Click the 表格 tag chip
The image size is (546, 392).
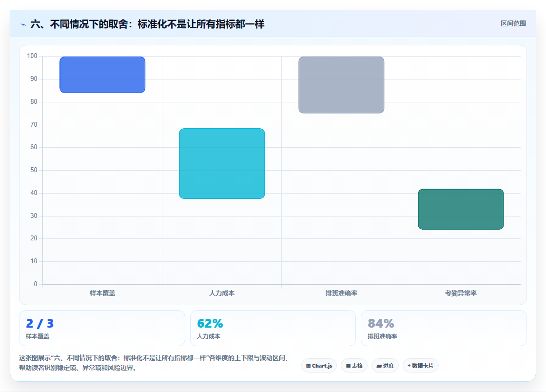coord(354,366)
